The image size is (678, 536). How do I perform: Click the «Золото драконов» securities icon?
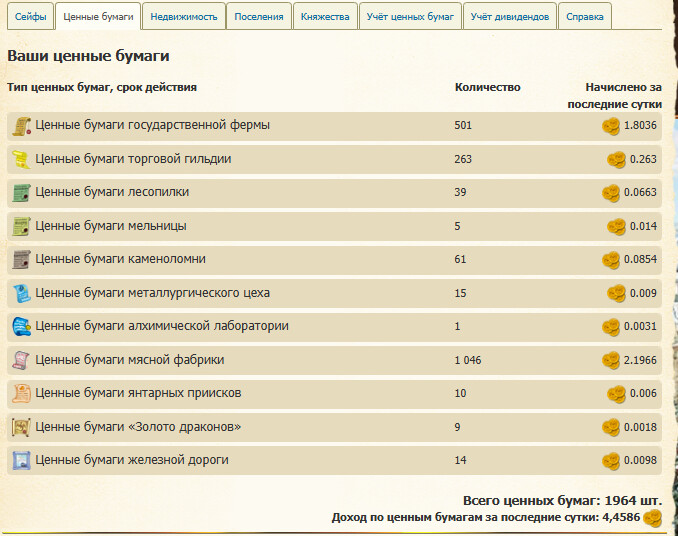21,427
